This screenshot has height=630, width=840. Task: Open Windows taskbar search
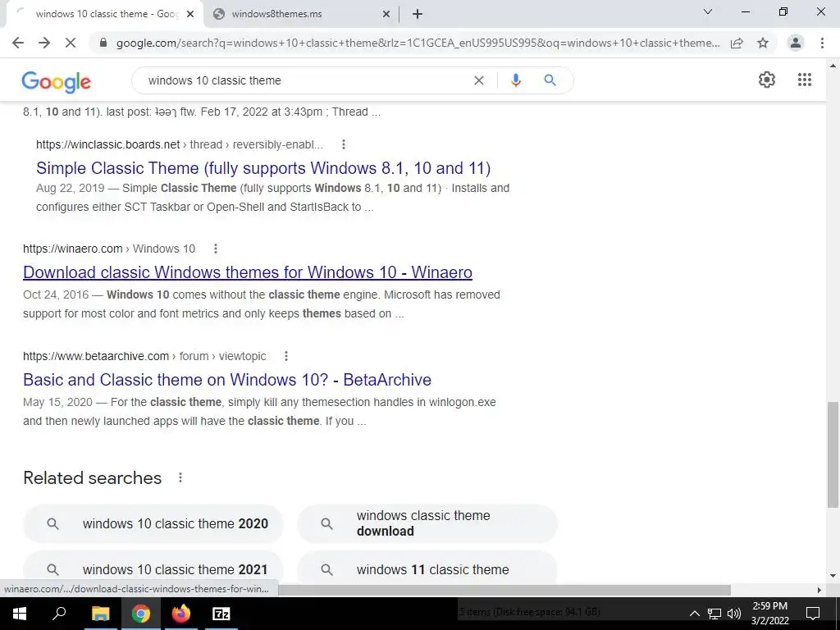[59, 614]
